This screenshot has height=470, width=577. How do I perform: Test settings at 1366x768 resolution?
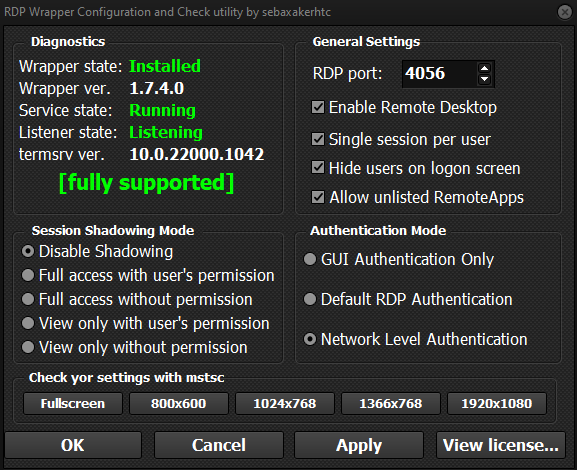point(391,403)
